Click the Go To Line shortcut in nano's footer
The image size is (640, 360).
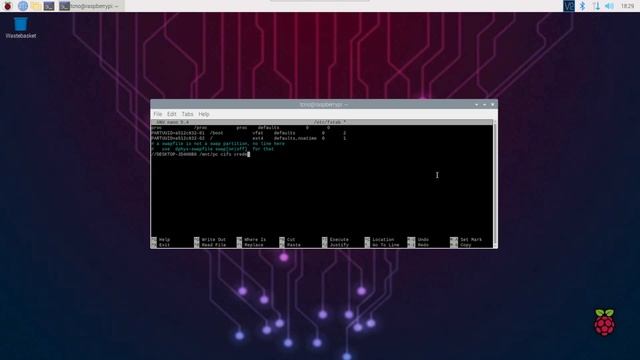point(382,245)
